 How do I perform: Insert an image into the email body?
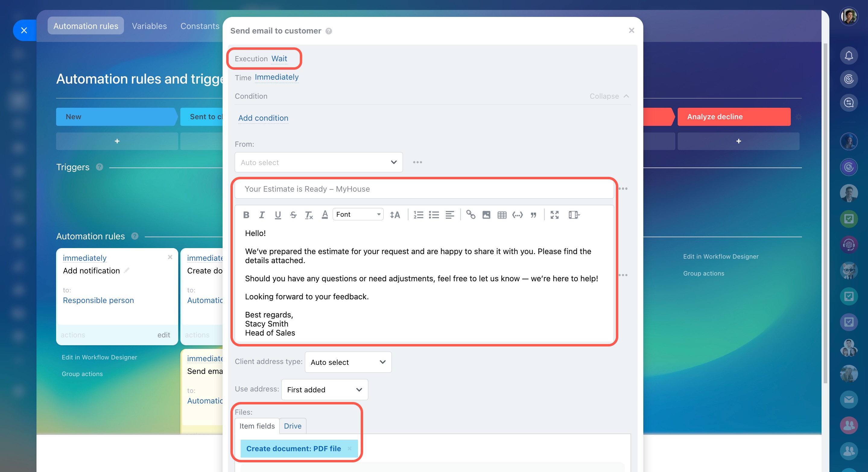pos(486,215)
